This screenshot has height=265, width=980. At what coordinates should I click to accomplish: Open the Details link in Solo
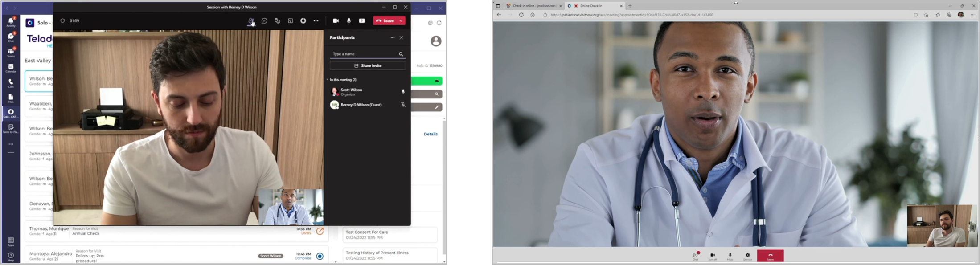tap(431, 134)
